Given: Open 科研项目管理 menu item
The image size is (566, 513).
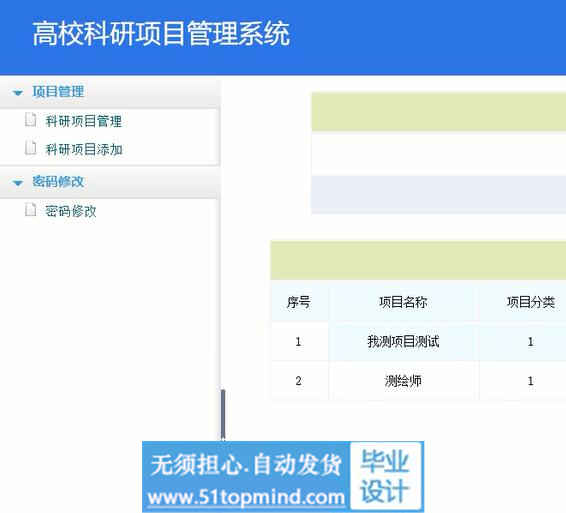Looking at the screenshot, I should click(x=84, y=121).
